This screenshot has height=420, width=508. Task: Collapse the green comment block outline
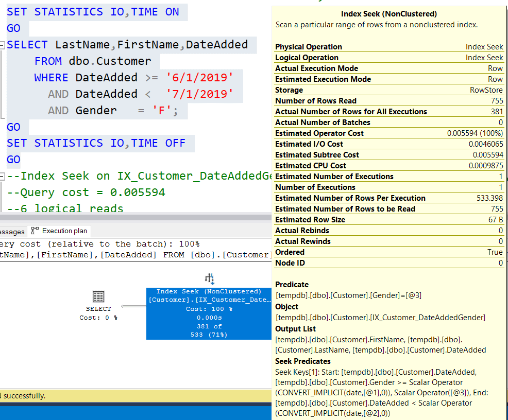[3, 177]
